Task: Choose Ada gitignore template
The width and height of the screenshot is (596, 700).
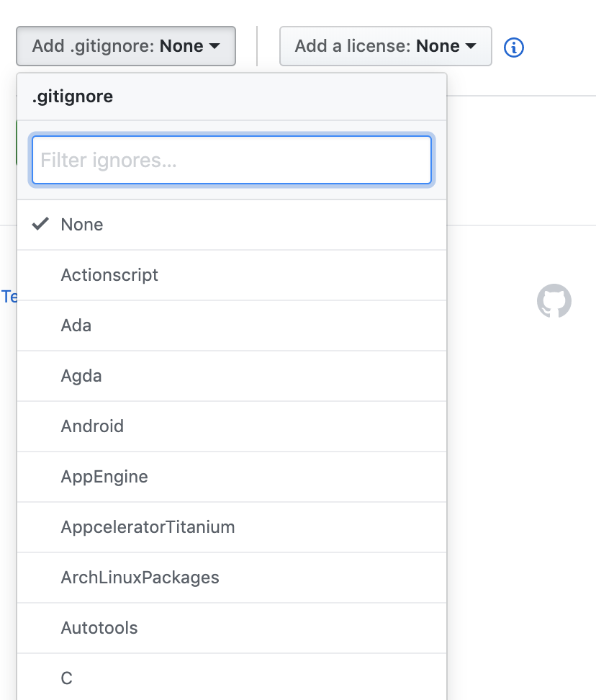Action: [232, 326]
